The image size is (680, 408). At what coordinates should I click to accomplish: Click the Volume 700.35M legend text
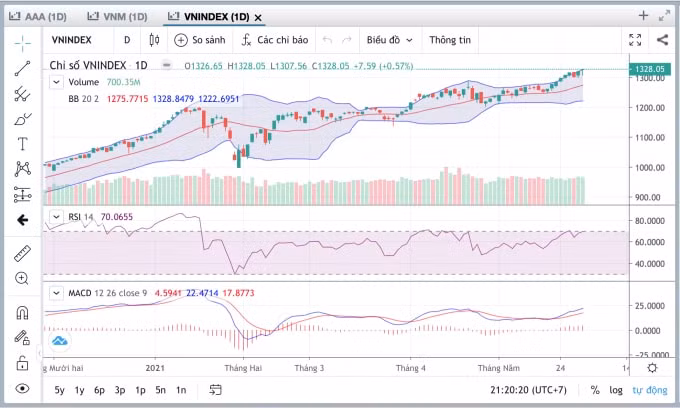(104, 82)
